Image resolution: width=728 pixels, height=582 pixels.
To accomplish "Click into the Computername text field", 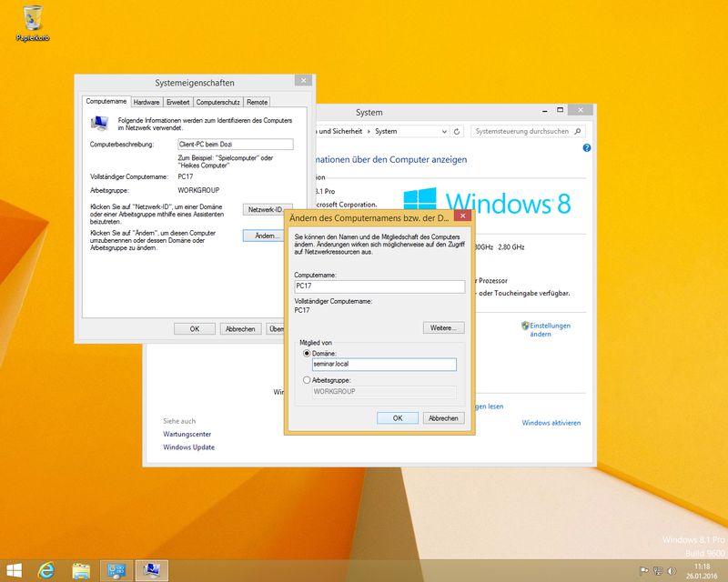I will (x=379, y=286).
